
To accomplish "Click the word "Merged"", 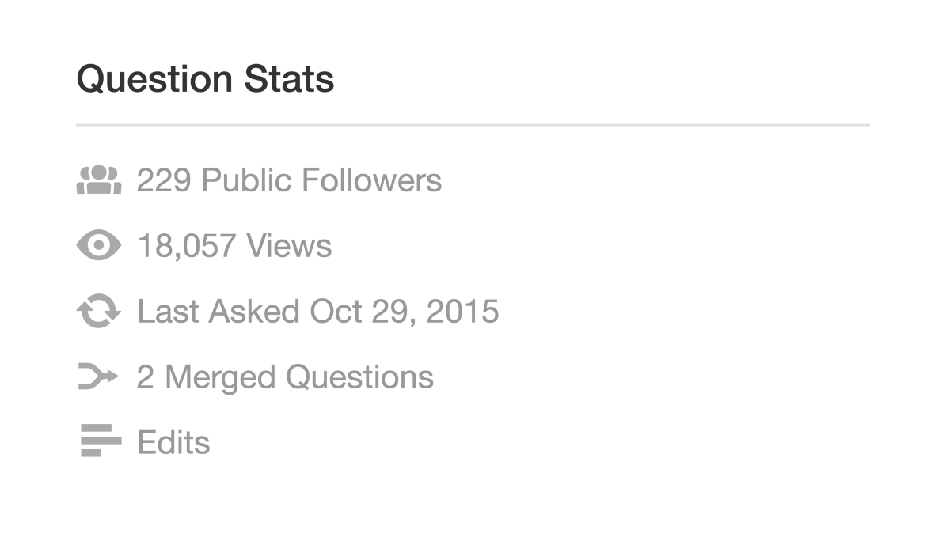I will click(x=221, y=377).
